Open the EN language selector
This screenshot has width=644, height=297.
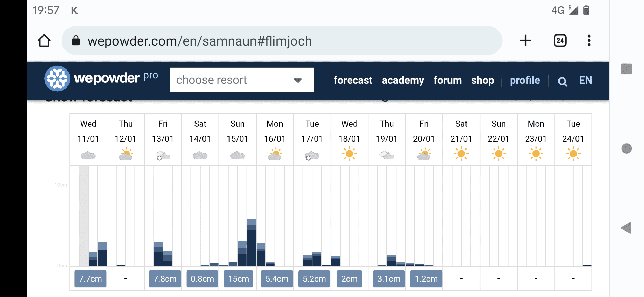(x=586, y=80)
